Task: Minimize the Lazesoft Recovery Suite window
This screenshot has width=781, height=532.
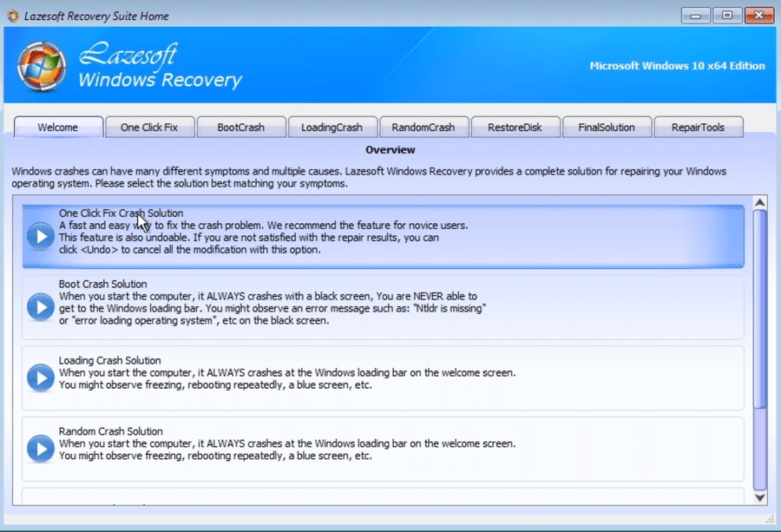Action: (695, 16)
